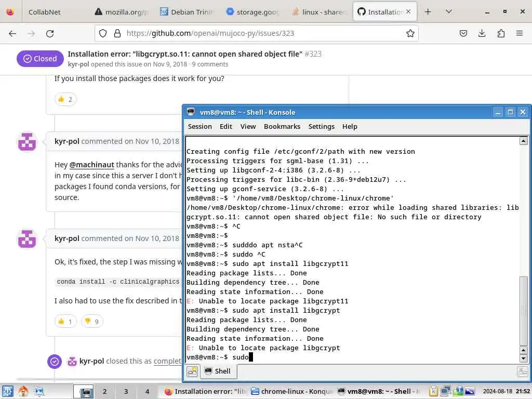The width and height of the screenshot is (532, 399).
Task: Open the Firefox downloads panel
Action: (x=482, y=33)
